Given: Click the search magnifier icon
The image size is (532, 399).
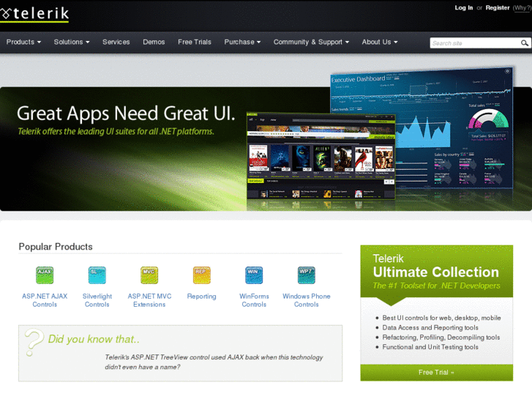Looking at the screenshot, I should coord(525,43).
